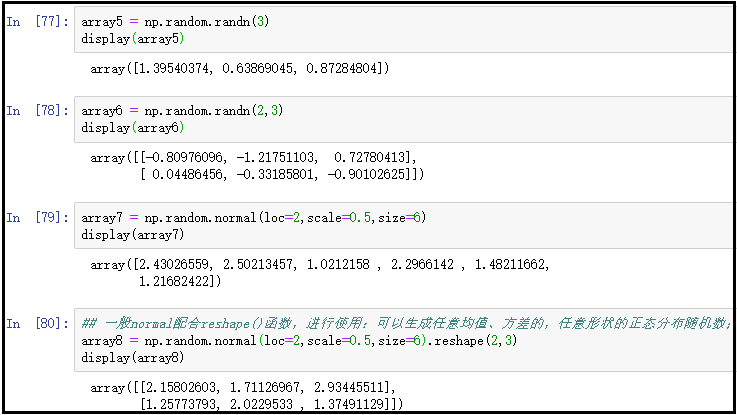This screenshot has width=737, height=415.
Task: Select the In [80] cell prompt
Action: pyautogui.click(x=31, y=323)
